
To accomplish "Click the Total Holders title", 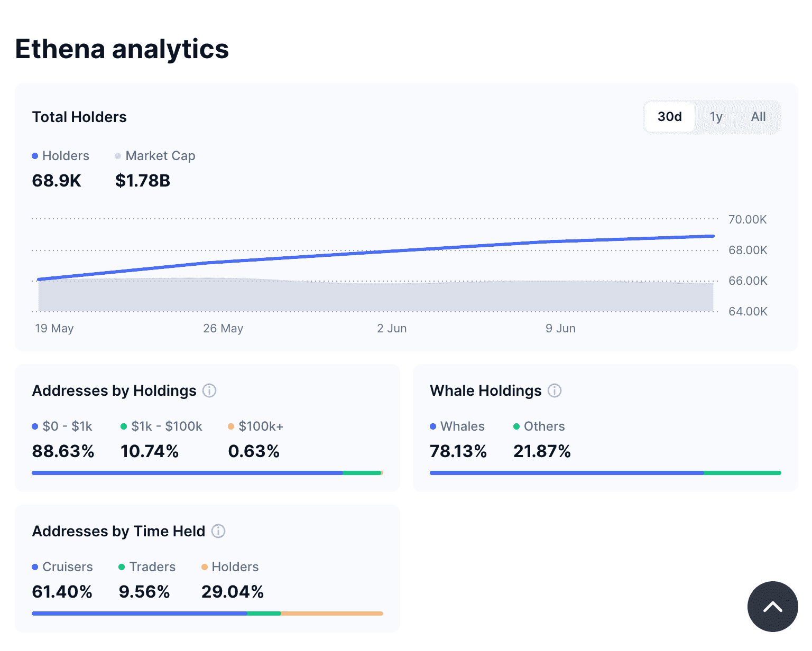I will coord(79,117).
